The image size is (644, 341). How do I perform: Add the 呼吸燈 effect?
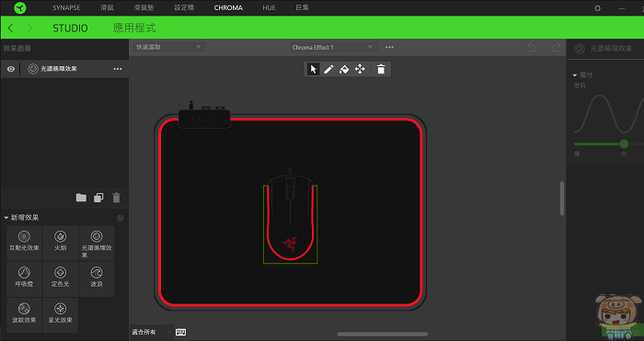(24, 279)
